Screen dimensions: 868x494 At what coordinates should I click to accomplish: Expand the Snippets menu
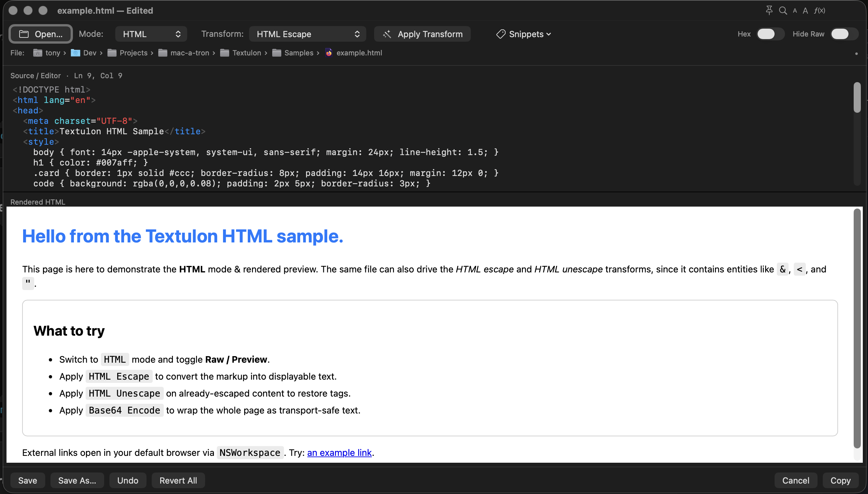524,34
